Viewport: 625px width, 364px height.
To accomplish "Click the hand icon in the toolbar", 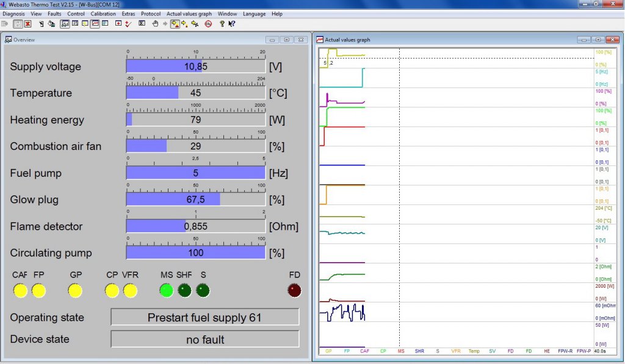I will (155, 24).
